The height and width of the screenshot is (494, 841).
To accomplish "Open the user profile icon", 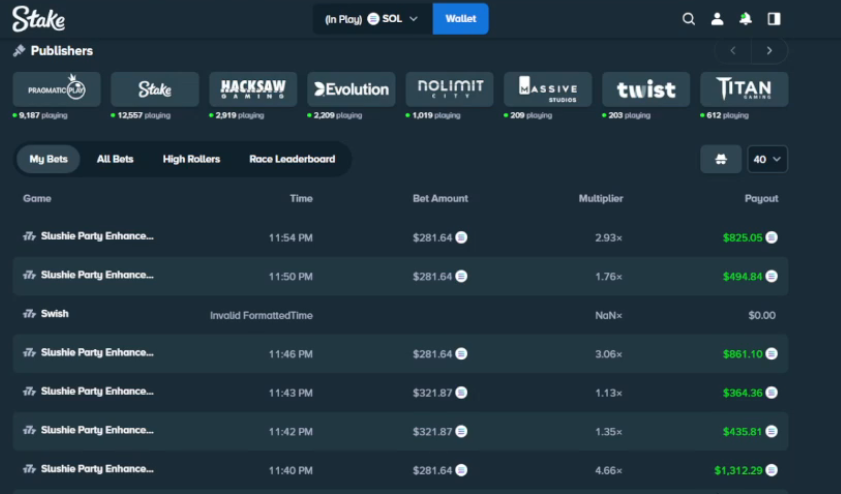I will (x=717, y=19).
